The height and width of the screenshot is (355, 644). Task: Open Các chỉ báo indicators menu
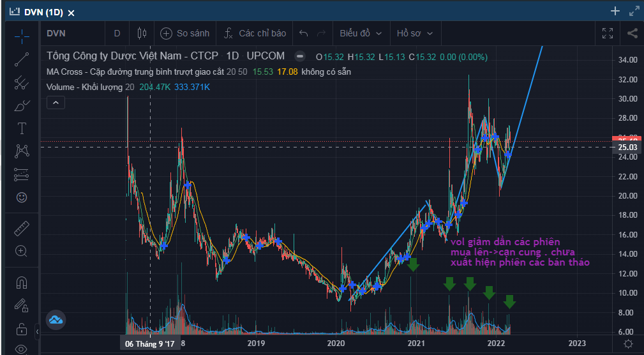pos(255,33)
